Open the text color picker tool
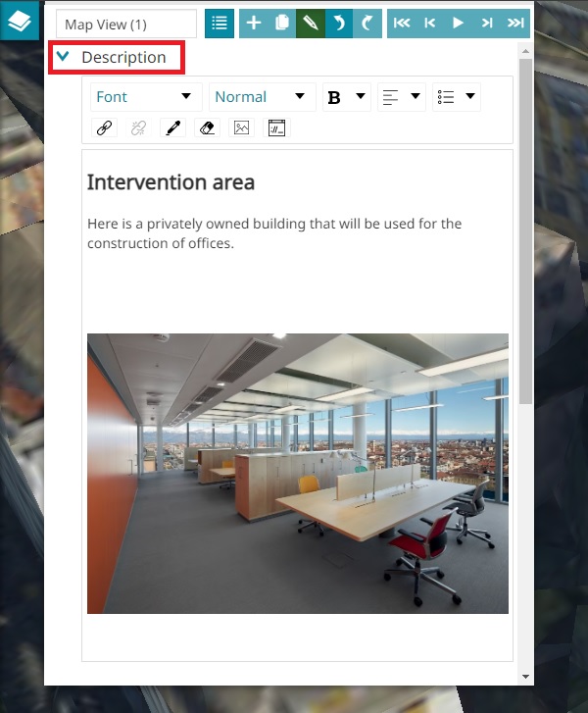 172,127
